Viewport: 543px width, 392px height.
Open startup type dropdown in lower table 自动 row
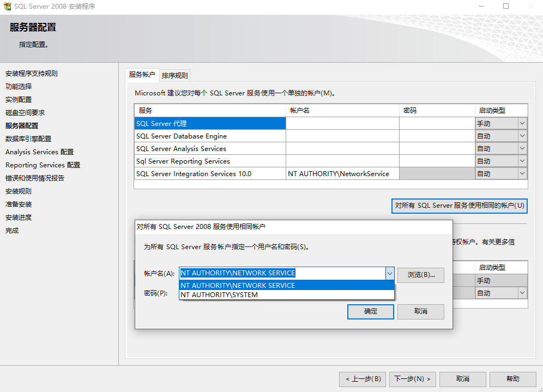pyautogui.click(x=522, y=293)
